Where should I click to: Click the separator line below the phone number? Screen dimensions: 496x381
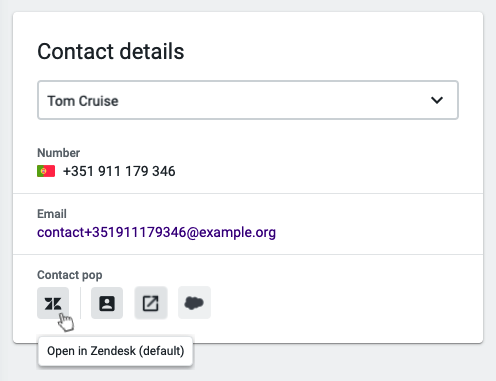pos(248,193)
